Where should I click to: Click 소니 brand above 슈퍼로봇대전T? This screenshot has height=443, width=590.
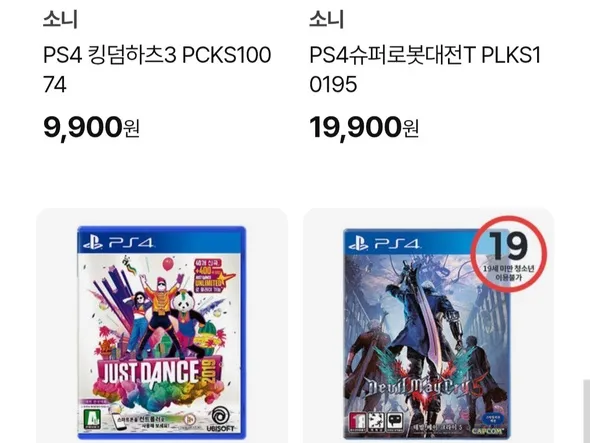click(x=326, y=19)
